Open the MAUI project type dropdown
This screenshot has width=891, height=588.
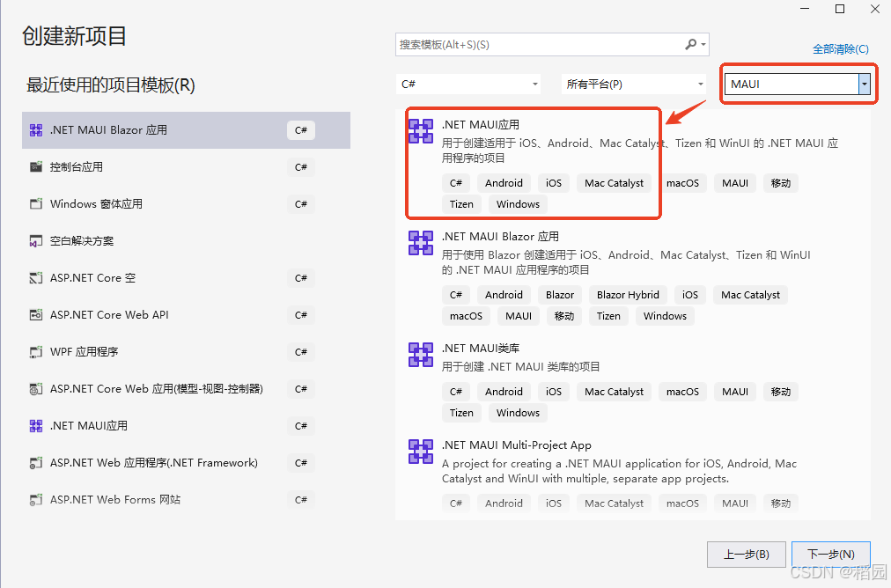[798, 85]
